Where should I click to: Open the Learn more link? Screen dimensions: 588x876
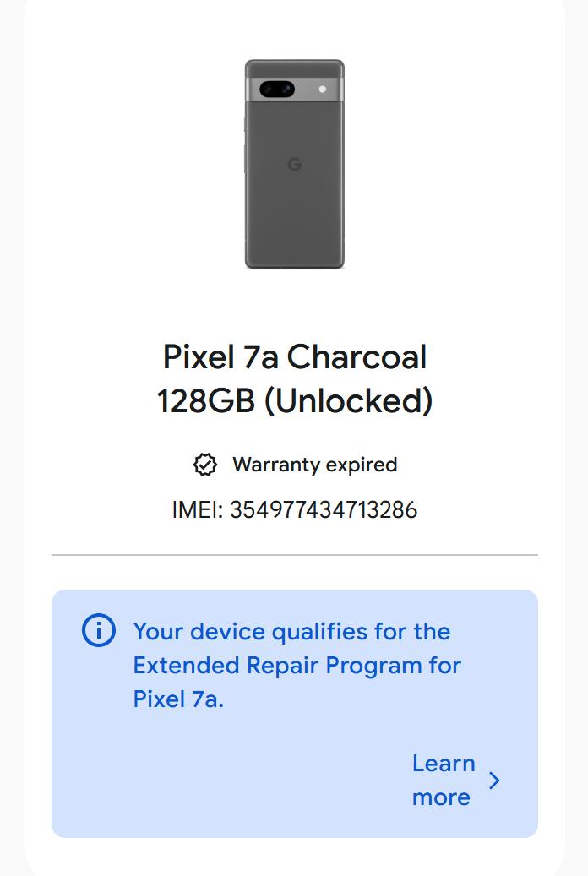pyautogui.click(x=443, y=780)
